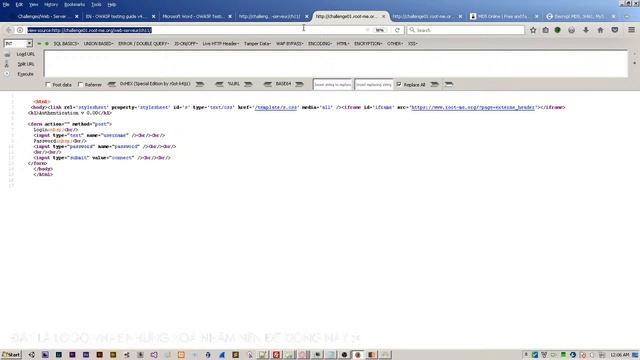Viewport: 640px width, 360px height.
Task: Open the Firefox hamburger menu
Action: click(631, 30)
